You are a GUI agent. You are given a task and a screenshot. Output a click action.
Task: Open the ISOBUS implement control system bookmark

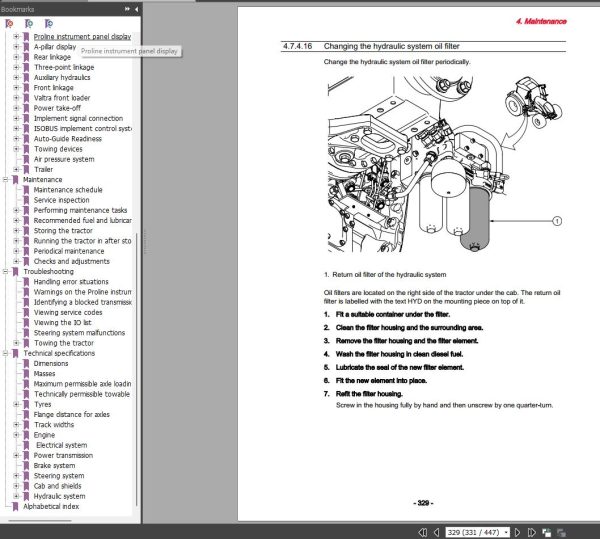83,129
